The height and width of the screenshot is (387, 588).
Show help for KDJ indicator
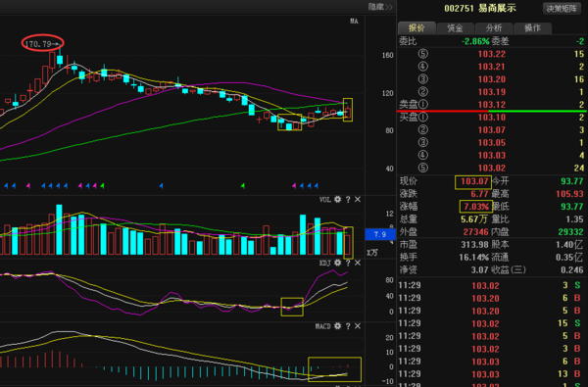[348, 263]
